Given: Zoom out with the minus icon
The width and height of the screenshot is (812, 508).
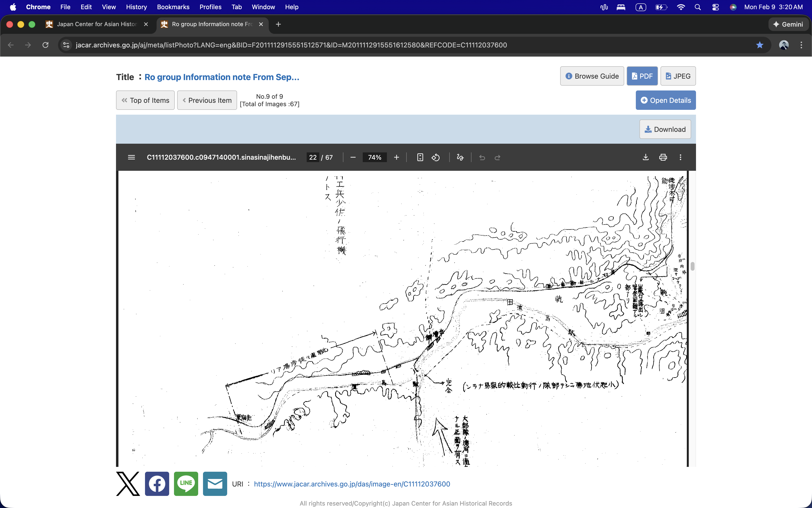Looking at the screenshot, I should point(353,157).
